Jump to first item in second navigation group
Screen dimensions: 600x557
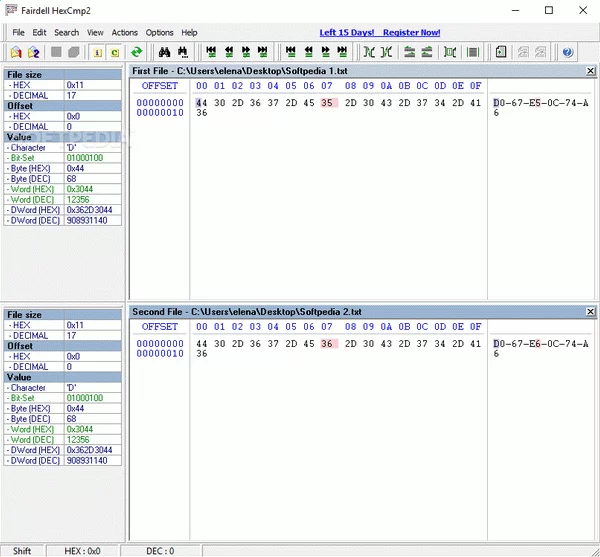click(291, 52)
